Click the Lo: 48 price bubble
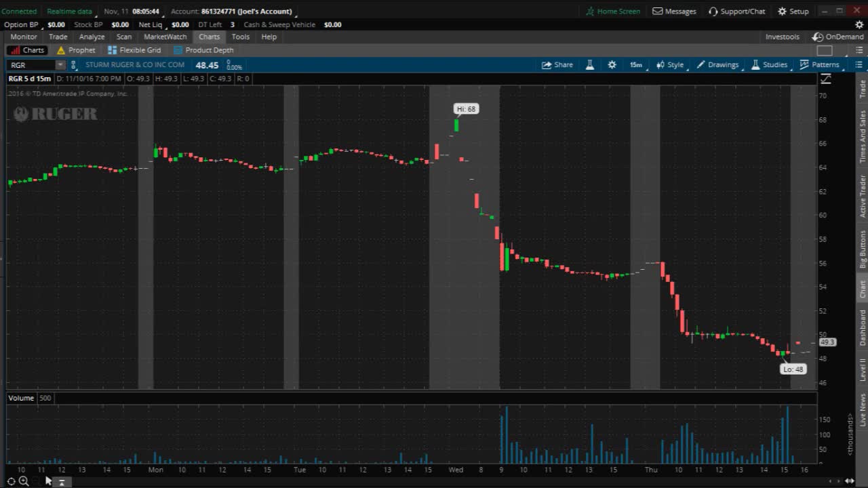 (x=793, y=369)
